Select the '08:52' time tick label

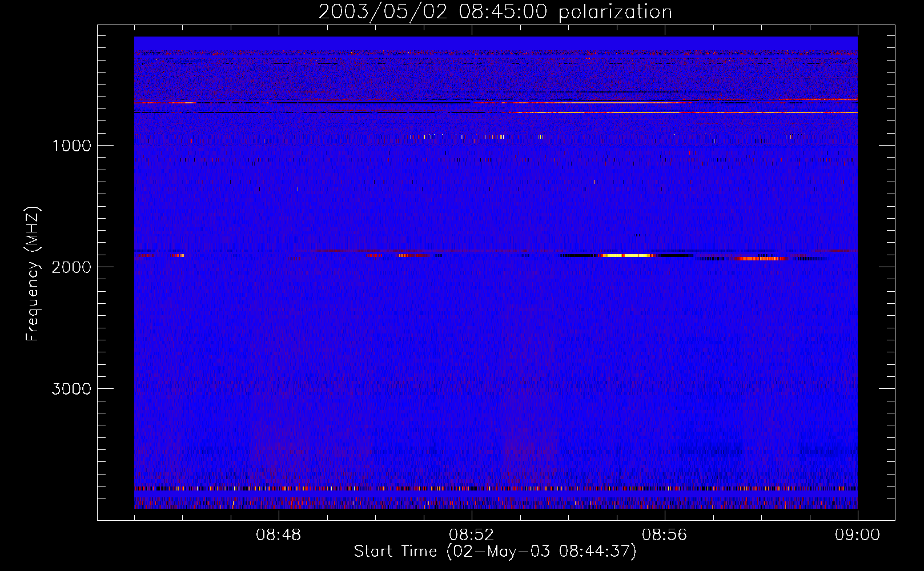472,535
